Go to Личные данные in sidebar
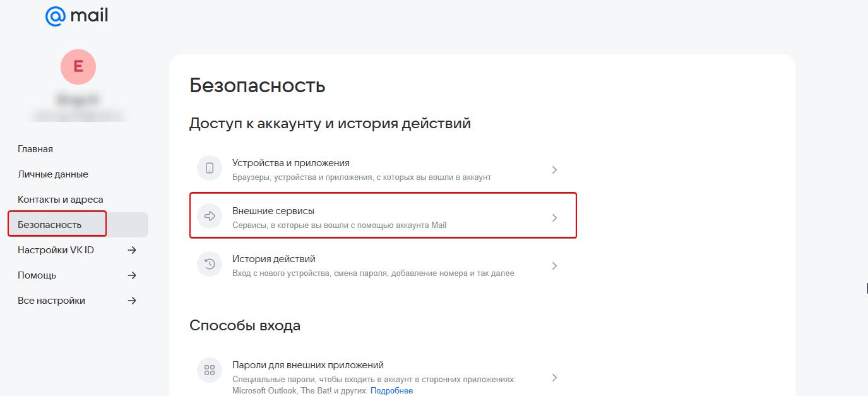Viewport: 868px width, 396px height. (x=53, y=174)
